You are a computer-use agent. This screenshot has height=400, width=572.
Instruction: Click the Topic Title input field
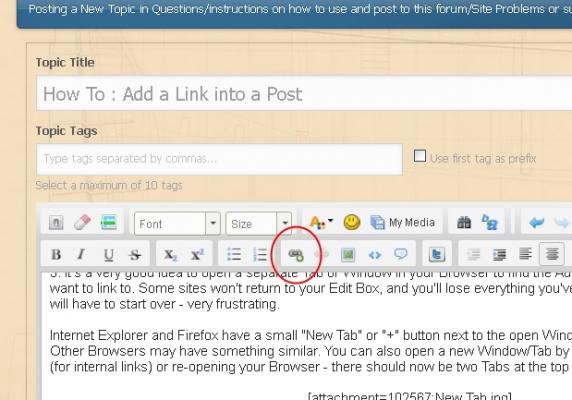[304, 93]
